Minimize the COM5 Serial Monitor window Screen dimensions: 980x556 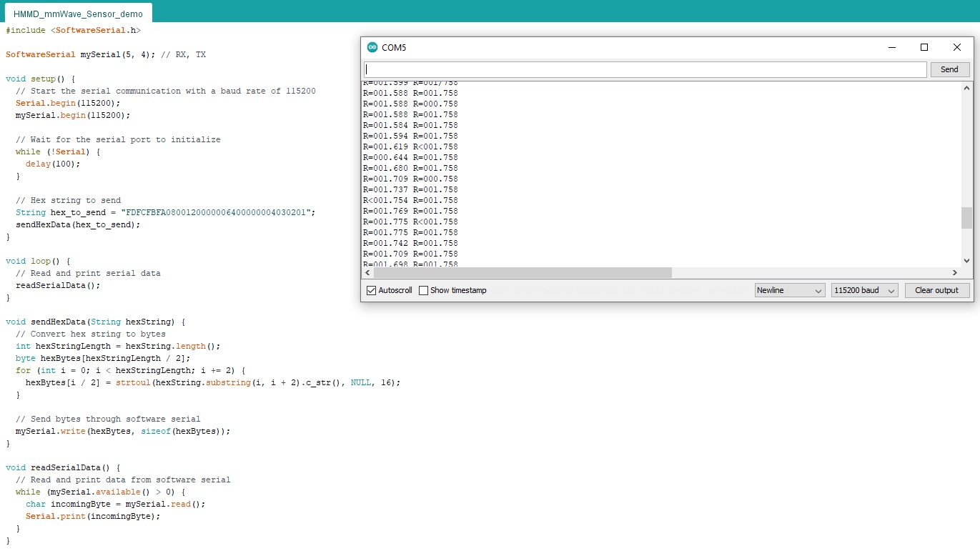[891, 47]
